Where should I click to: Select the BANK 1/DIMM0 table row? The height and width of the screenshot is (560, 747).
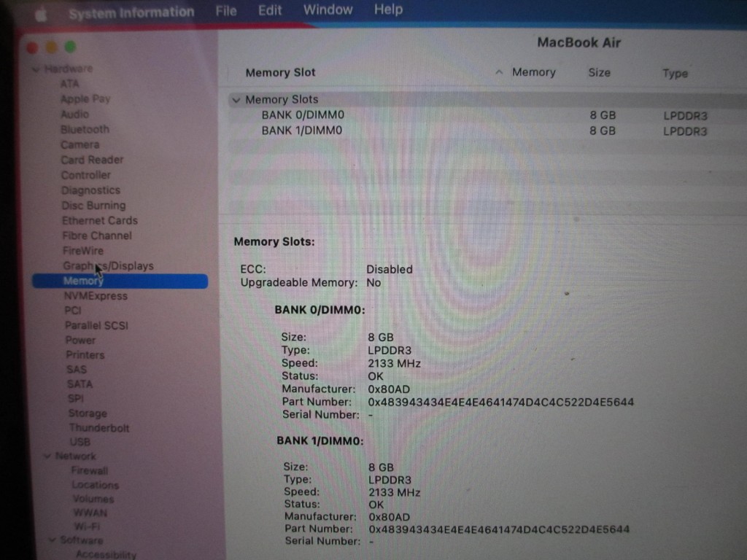(487, 131)
